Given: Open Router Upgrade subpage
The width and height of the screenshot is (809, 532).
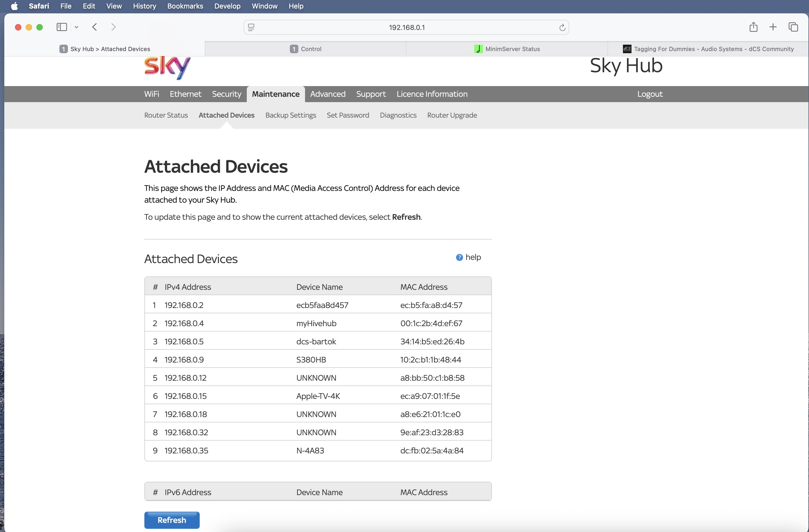Looking at the screenshot, I should 452,115.
